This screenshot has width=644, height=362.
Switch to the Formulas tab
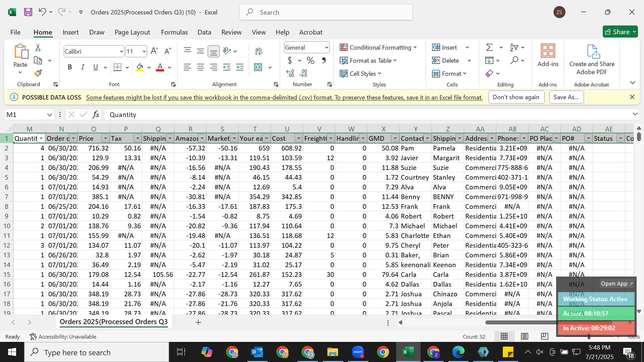[x=174, y=32]
